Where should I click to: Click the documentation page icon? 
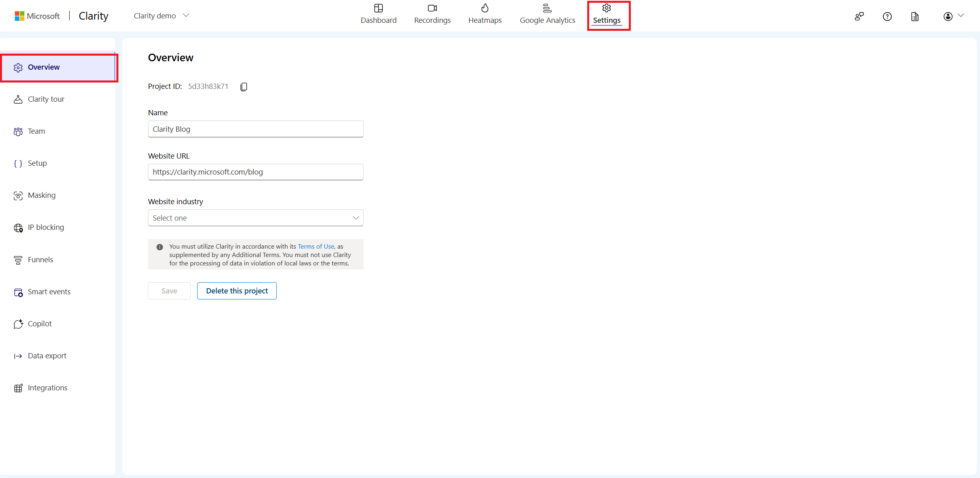[x=914, y=16]
